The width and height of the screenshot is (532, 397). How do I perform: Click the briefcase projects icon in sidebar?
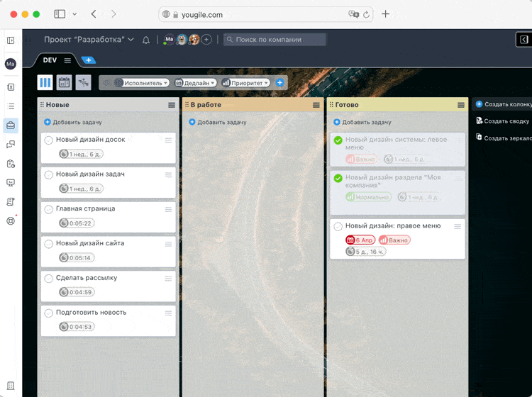click(11, 125)
